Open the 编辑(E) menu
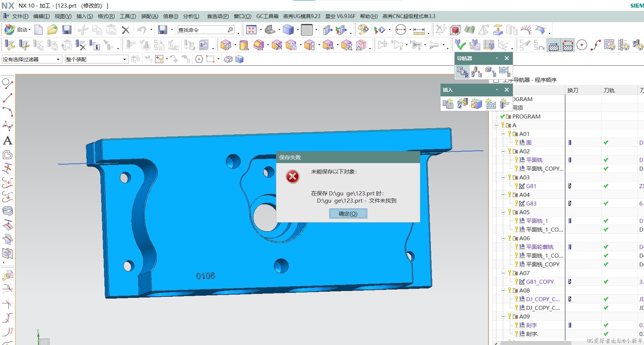Viewport: 644px width, 345px height. (x=41, y=16)
